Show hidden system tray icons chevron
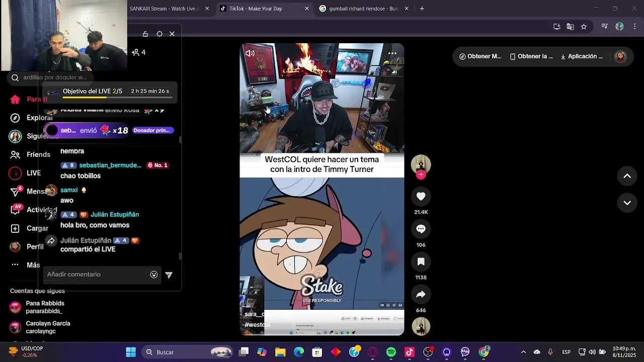 coord(523,352)
